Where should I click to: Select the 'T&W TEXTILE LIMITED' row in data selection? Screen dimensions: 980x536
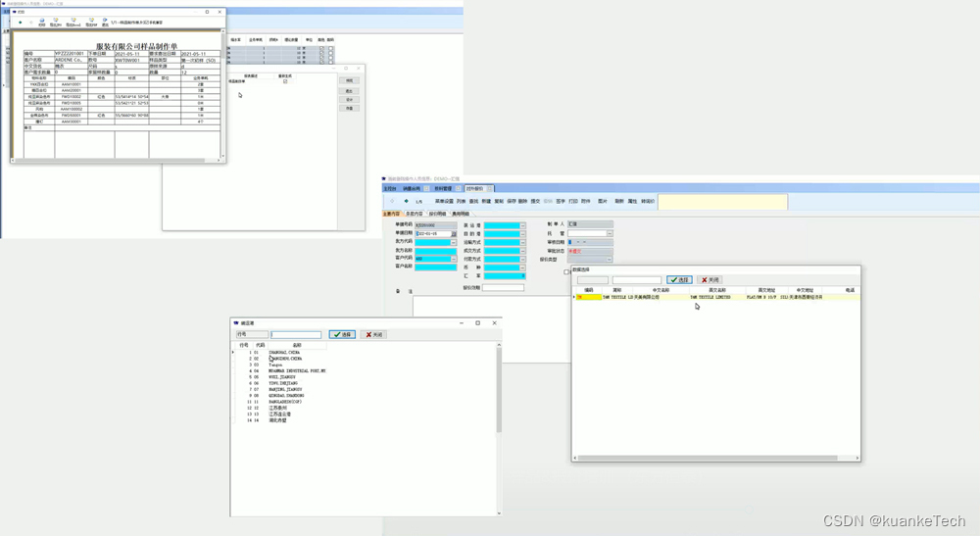[x=716, y=297]
